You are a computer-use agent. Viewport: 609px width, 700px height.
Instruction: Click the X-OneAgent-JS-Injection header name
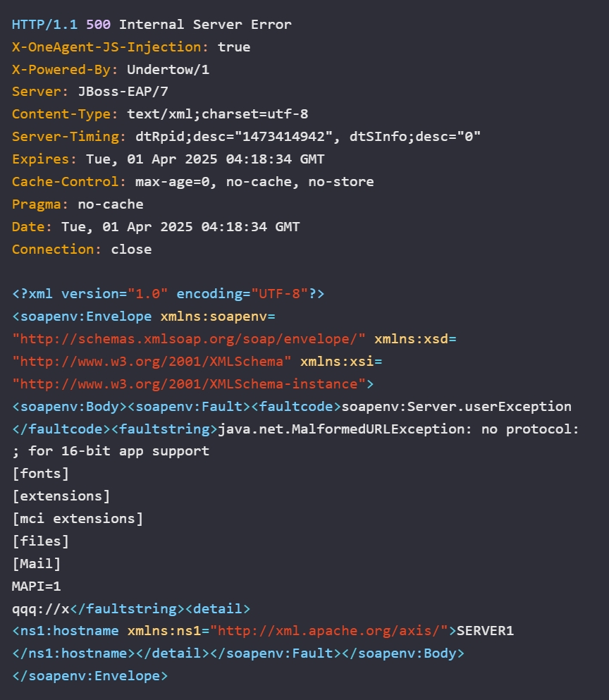tap(110, 47)
